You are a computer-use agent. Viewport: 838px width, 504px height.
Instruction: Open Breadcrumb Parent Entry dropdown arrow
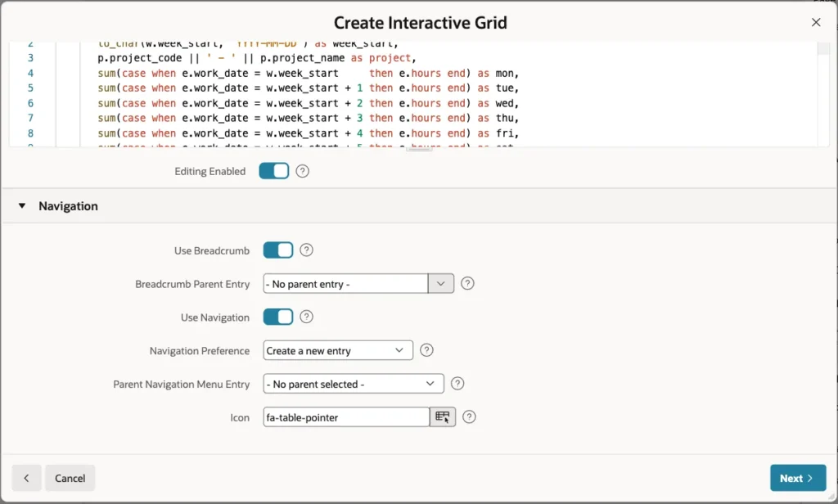441,283
